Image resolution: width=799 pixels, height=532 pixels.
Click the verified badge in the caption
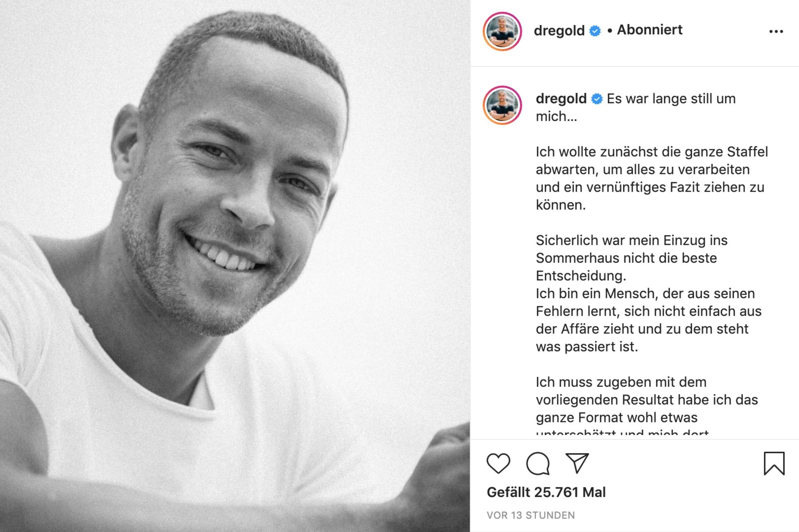point(597,99)
